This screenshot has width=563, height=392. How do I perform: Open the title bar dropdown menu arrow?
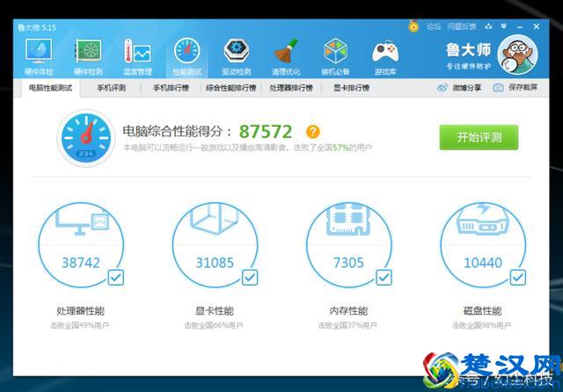pos(504,26)
